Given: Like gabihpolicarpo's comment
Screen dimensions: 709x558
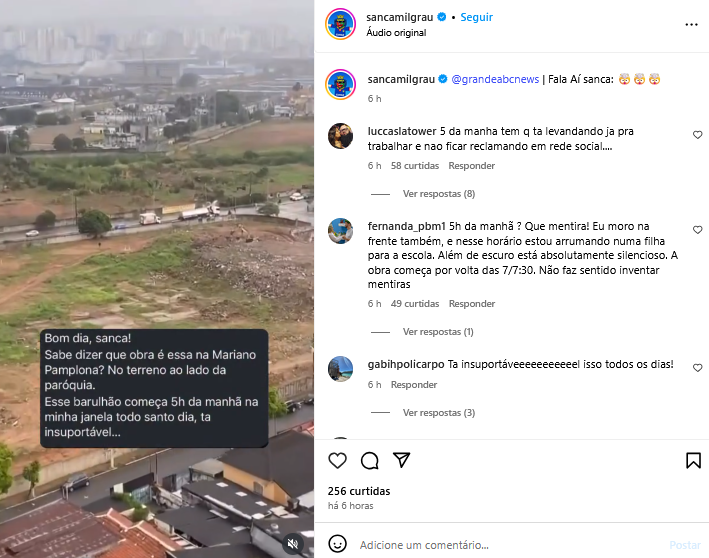Looking at the screenshot, I should tap(697, 368).
